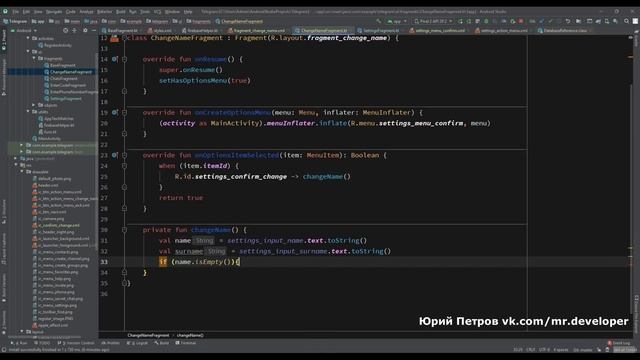Image resolution: width=640 pixels, height=360 pixels.
Task: Fold the changeName function block
Action: tap(124, 230)
